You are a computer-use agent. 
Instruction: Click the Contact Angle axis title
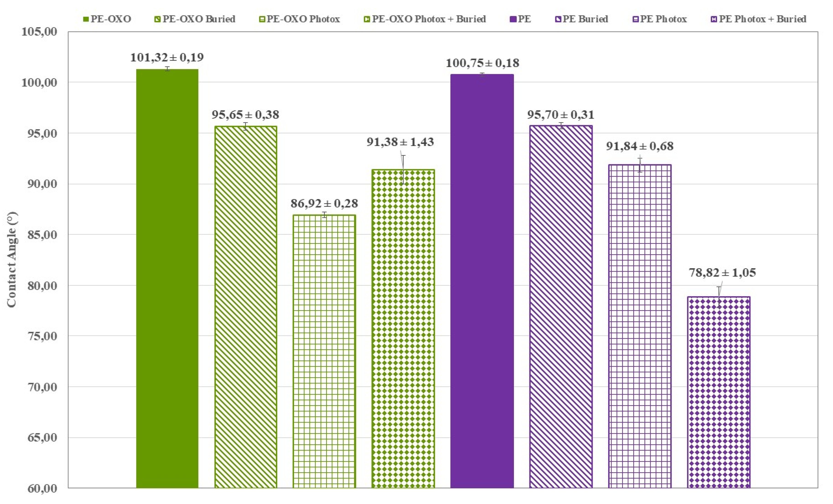coord(11,260)
